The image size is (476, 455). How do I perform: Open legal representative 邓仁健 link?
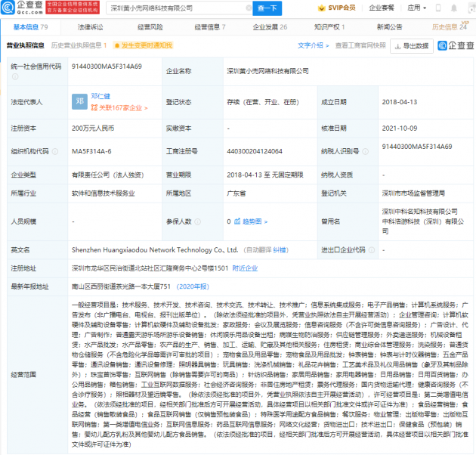point(100,96)
